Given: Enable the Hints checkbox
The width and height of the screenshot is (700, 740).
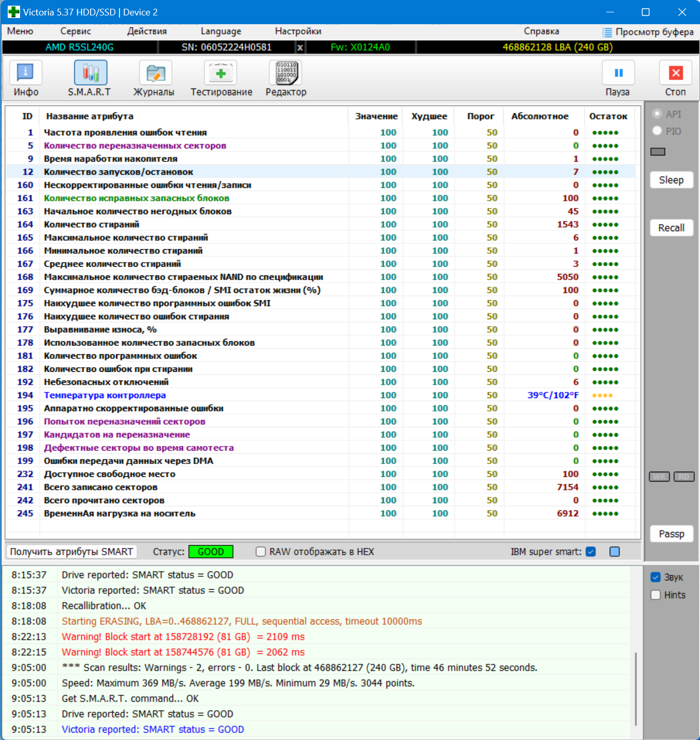Looking at the screenshot, I should [656, 595].
